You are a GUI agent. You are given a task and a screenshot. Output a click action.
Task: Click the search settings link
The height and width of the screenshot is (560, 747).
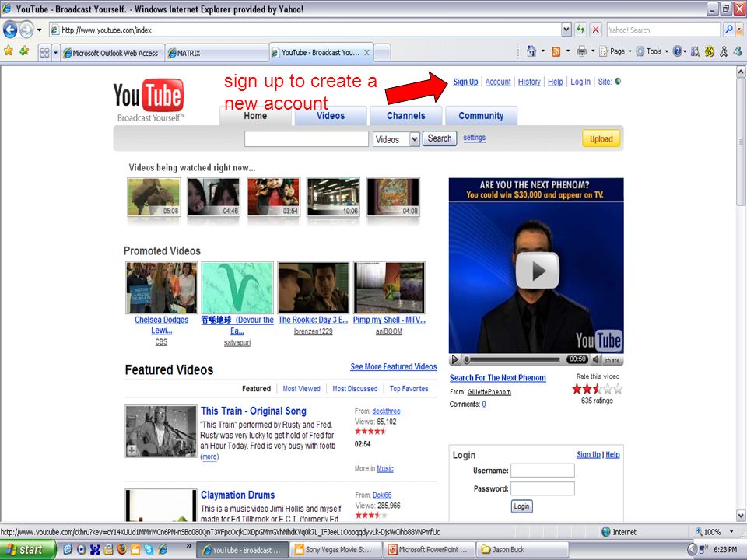(475, 138)
